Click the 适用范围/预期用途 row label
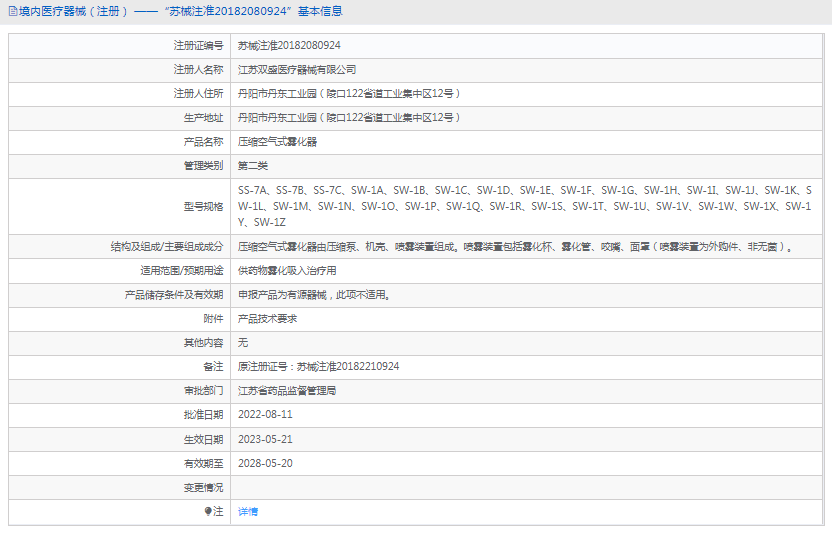Screen dimensions: 832x534 [x=182, y=271]
